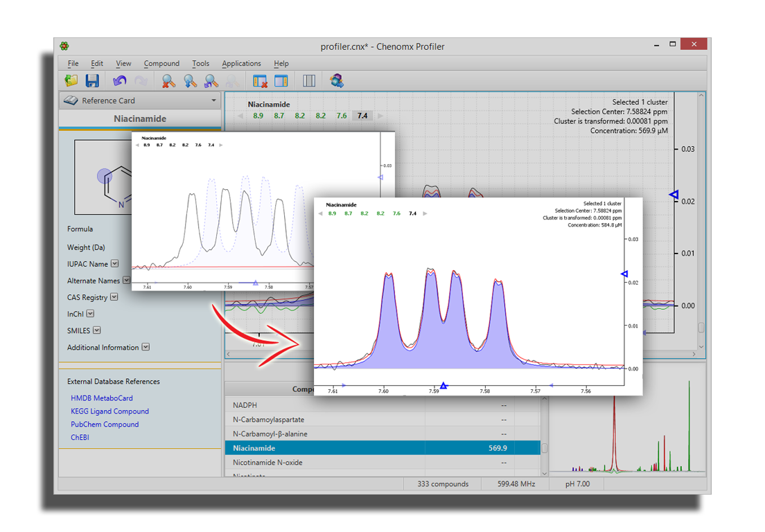
Task: Click the grayed redo arrow icon
Action: (141, 80)
